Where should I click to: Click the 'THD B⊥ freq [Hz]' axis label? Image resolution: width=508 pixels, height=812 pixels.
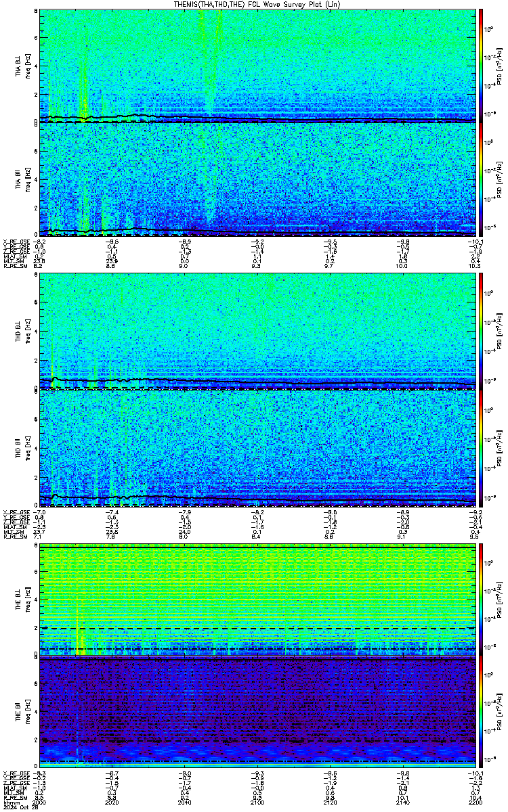pyautogui.click(x=23, y=332)
